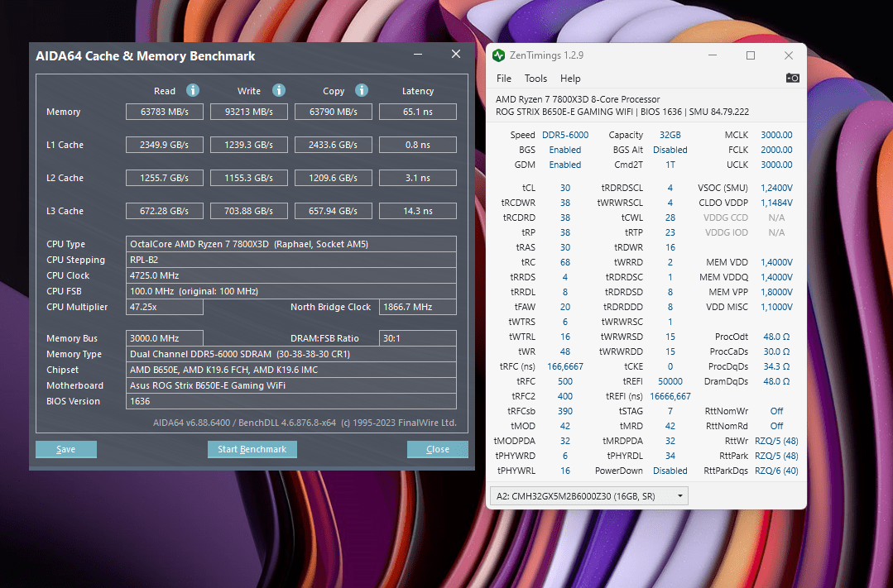
Task: Click tRFC (ns) value 166,6667
Action: tap(565, 366)
